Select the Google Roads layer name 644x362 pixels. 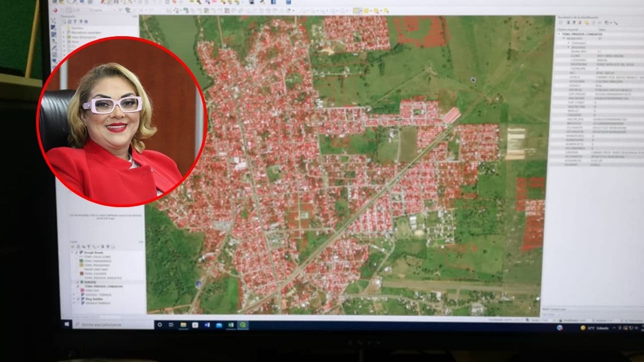point(94,252)
